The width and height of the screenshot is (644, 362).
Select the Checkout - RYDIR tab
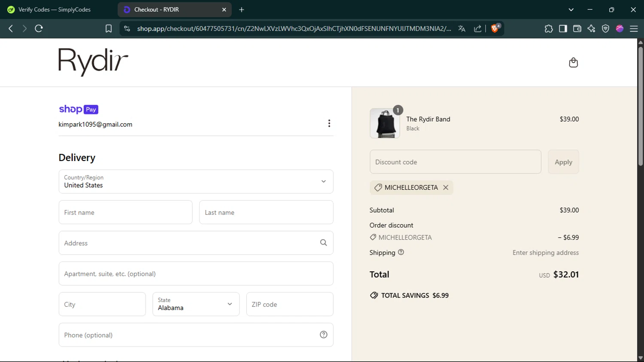click(174, 9)
